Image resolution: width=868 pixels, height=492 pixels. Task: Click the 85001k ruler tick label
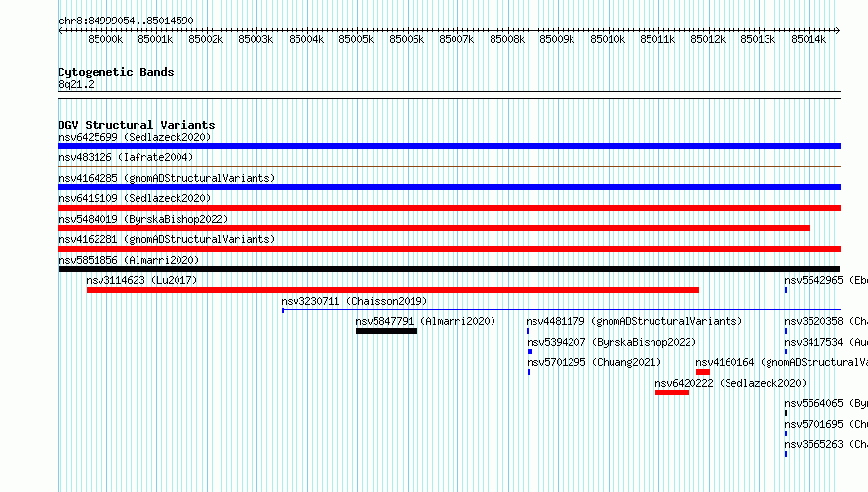(155, 39)
